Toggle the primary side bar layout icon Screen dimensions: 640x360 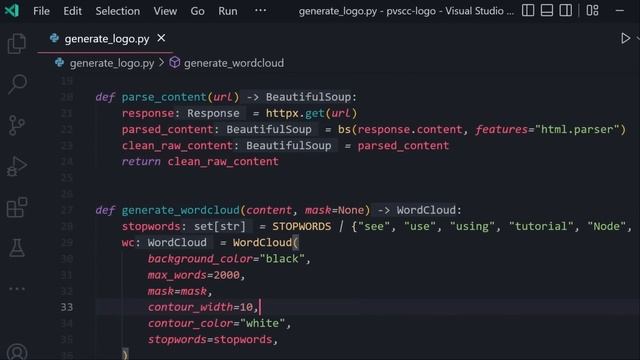528,11
